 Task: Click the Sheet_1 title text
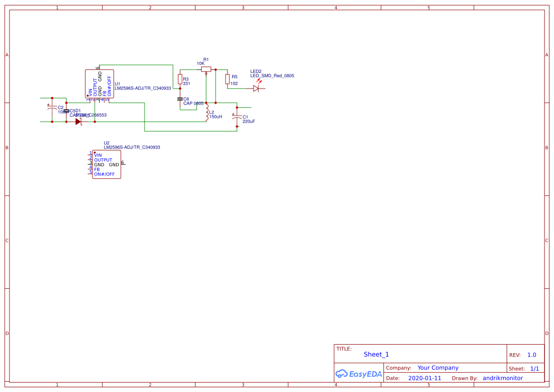376,354
